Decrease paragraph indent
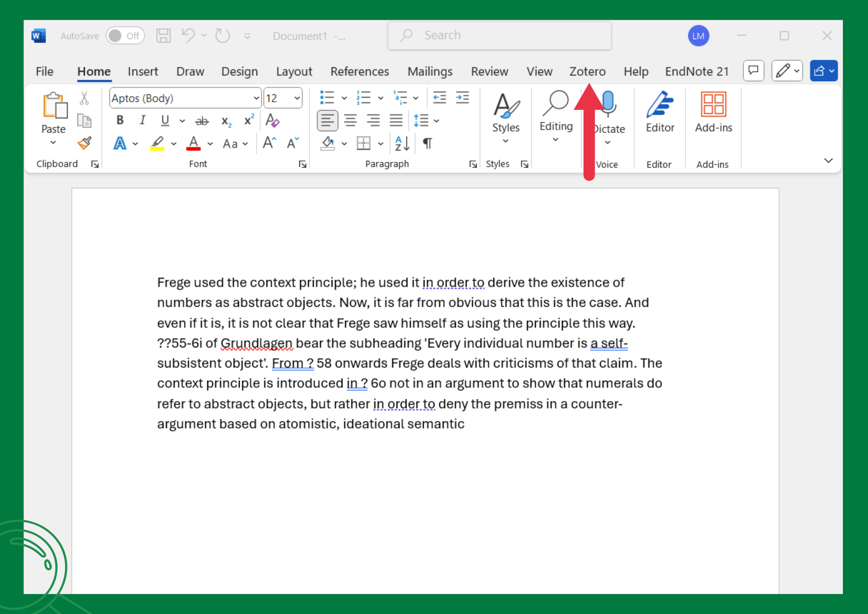This screenshot has width=868, height=614. [439, 97]
